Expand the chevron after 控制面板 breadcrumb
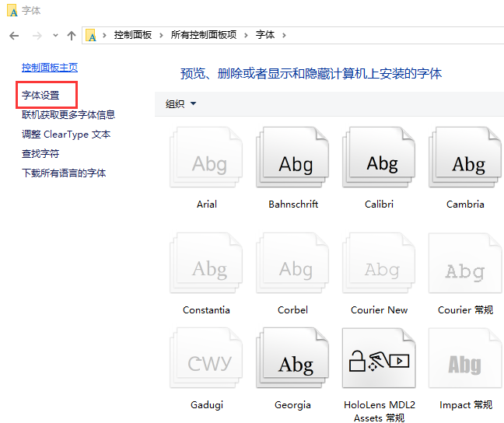504x423 pixels. [x=161, y=35]
